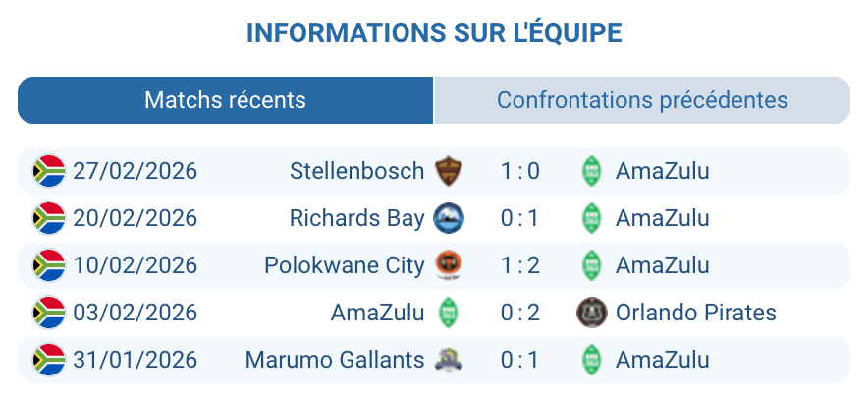The width and height of the screenshot is (868, 403).
Task: Click the Marumo Gallants team name
Action: tap(335, 360)
